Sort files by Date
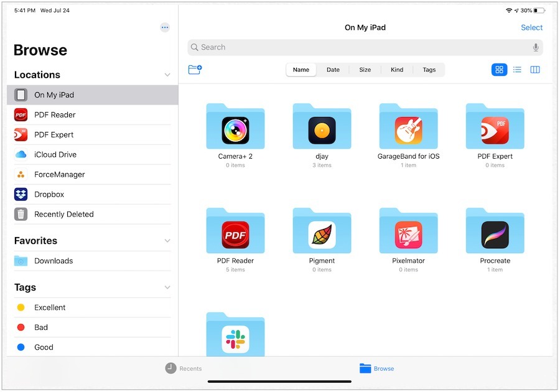560x392 pixels. point(333,70)
